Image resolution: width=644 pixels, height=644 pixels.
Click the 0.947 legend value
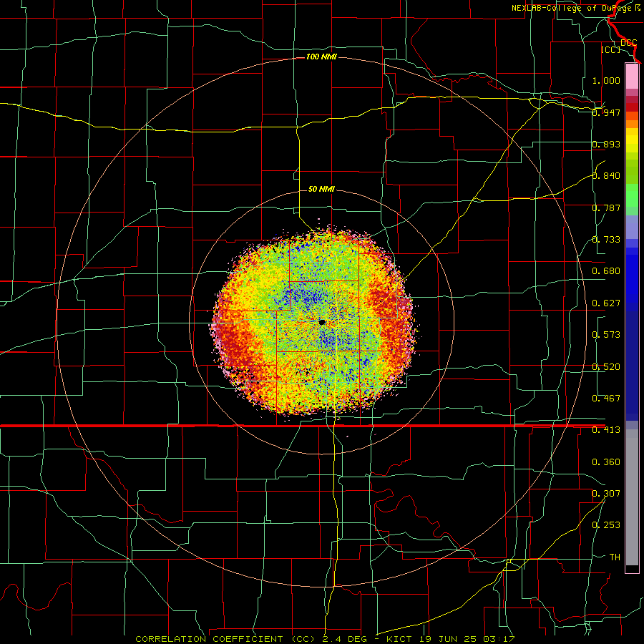pos(606,112)
